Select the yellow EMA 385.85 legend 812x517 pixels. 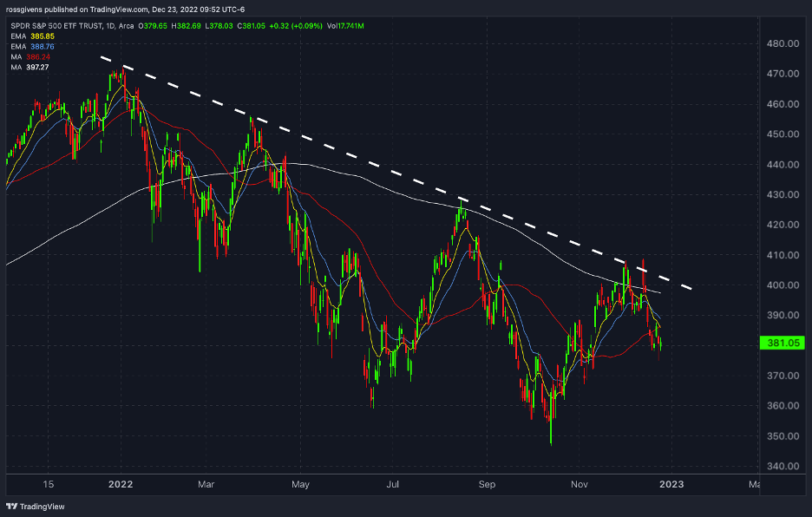pos(33,36)
